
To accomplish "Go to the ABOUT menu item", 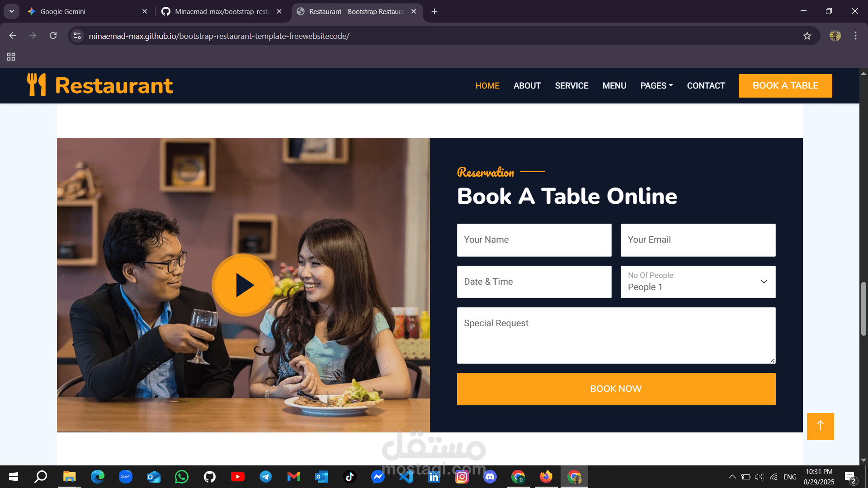I will (527, 86).
